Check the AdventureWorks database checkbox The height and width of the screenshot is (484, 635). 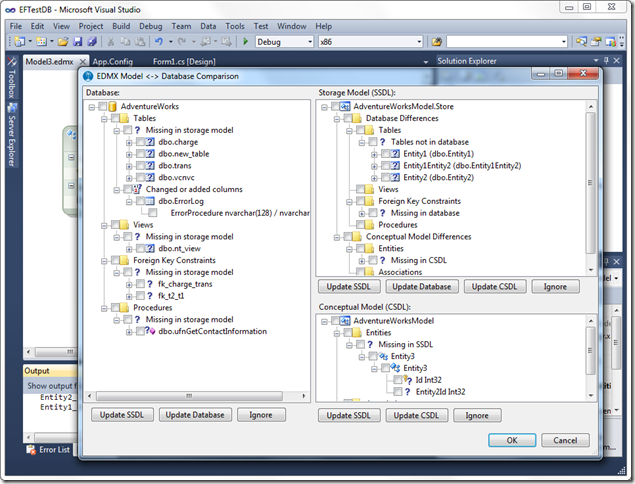pyautogui.click(x=103, y=107)
